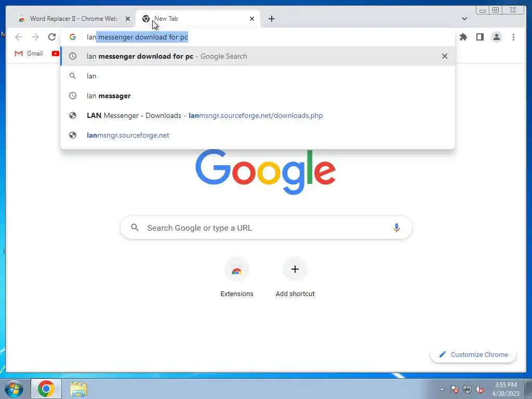Show hidden tray icons arrow
The width and height of the screenshot is (532, 399).
tap(442, 389)
